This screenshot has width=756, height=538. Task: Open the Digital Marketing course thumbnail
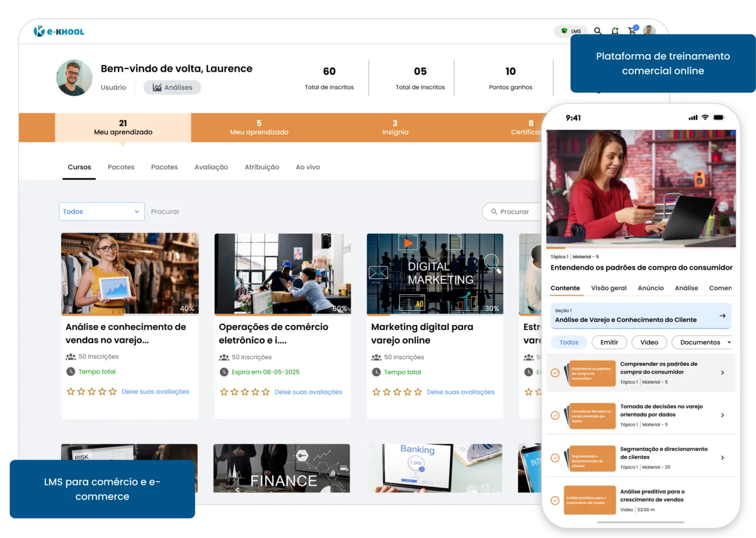pyautogui.click(x=435, y=273)
